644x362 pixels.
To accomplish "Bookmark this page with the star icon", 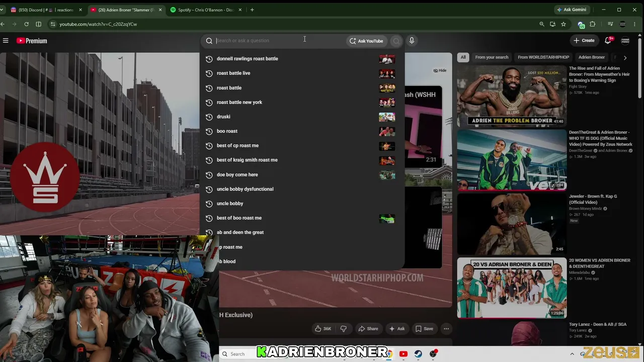I will tap(563, 24).
